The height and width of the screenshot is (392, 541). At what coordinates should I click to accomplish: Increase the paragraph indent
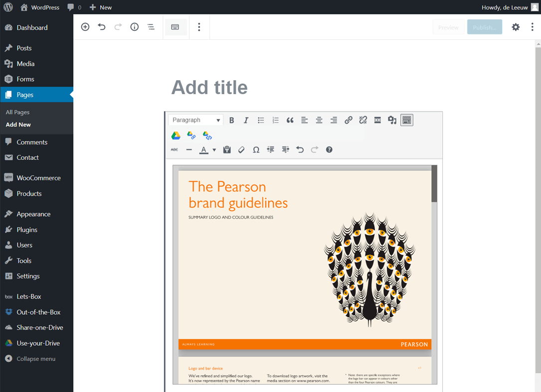tap(285, 149)
